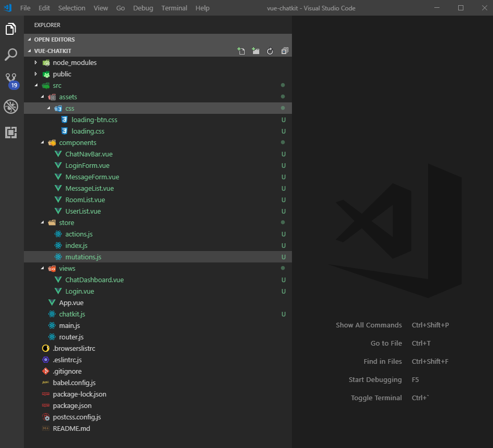Viewport: 493px width, 448px height.
Task: Open the Source Control view
Action: (x=11, y=80)
